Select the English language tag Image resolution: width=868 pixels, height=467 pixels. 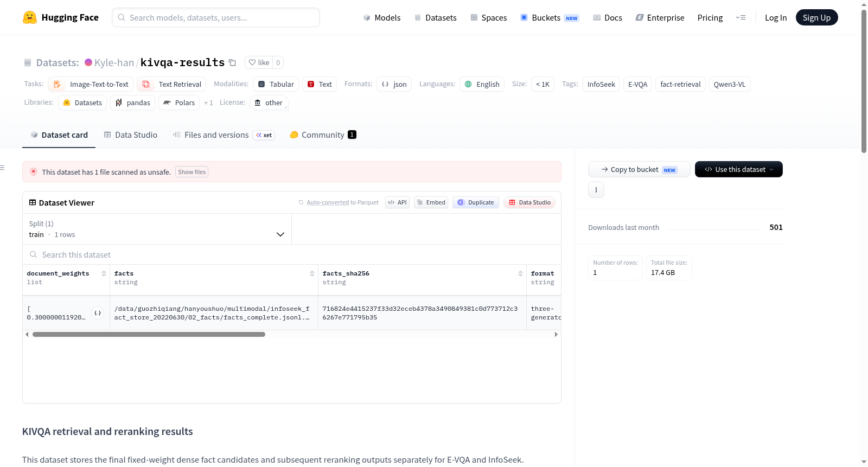(x=482, y=84)
